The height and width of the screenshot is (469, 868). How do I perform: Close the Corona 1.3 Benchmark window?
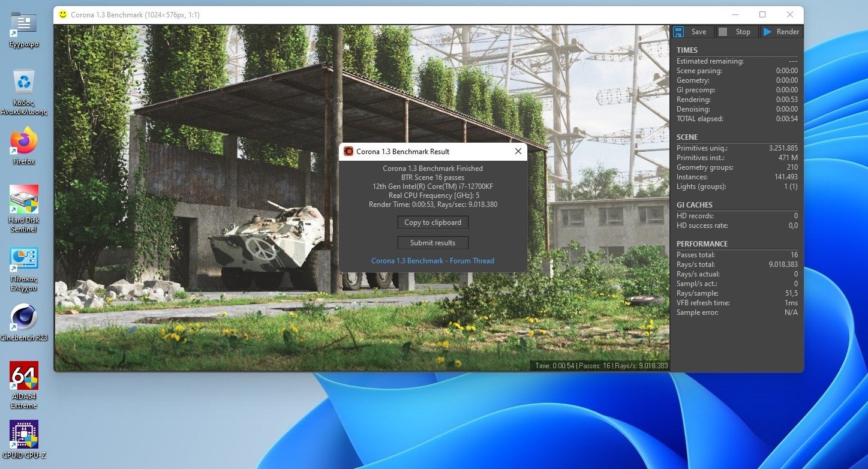[790, 14]
